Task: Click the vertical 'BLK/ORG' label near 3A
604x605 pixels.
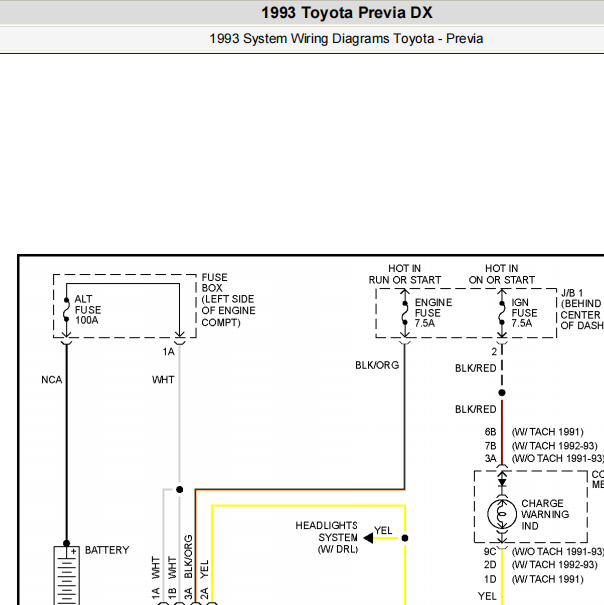Action: [x=188, y=556]
